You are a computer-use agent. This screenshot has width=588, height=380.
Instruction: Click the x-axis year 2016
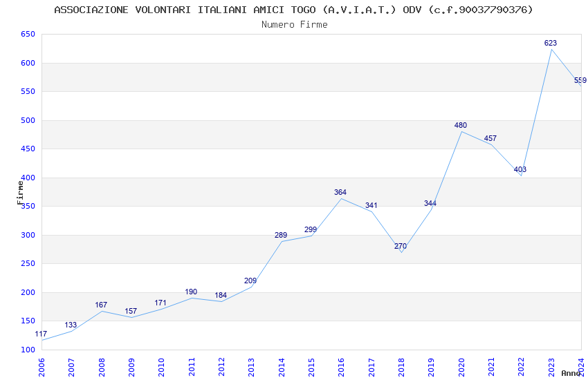pyautogui.click(x=342, y=367)
